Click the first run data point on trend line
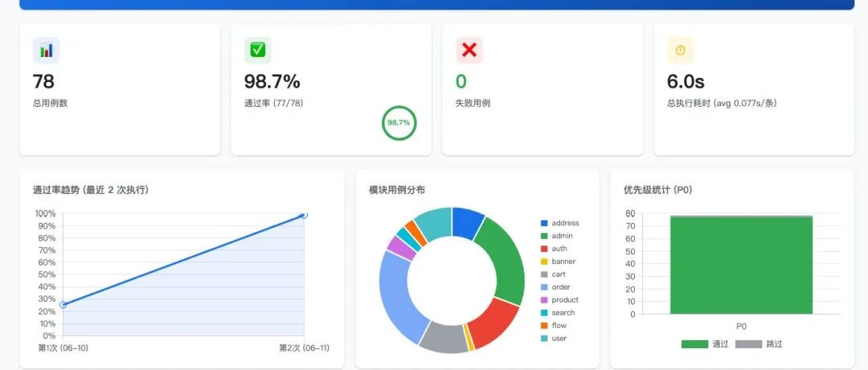This screenshot has height=370, width=868. point(63,305)
